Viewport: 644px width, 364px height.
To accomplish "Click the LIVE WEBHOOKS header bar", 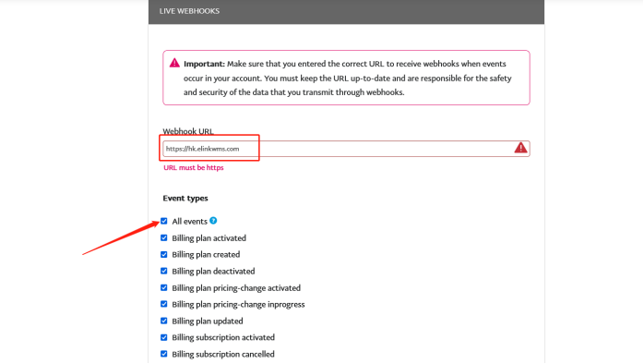I will (x=346, y=11).
